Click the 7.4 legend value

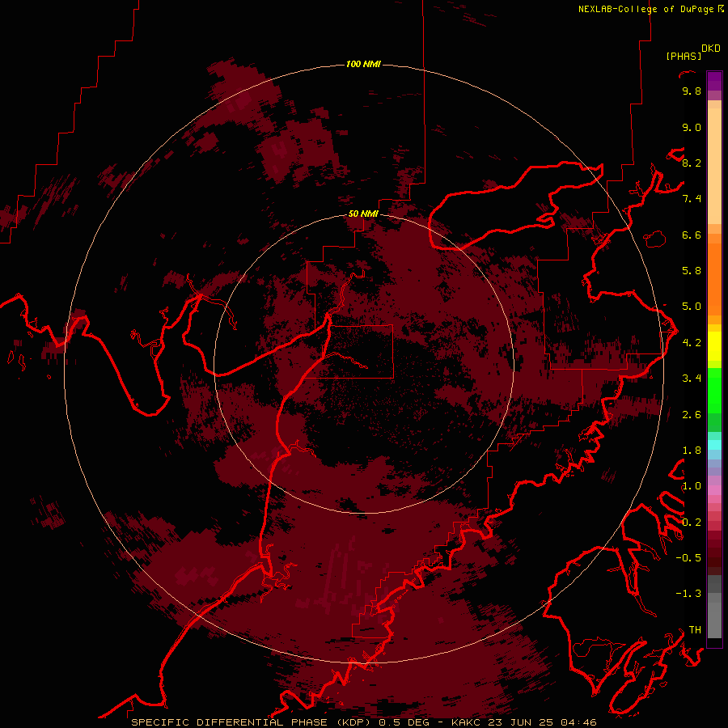click(692, 199)
